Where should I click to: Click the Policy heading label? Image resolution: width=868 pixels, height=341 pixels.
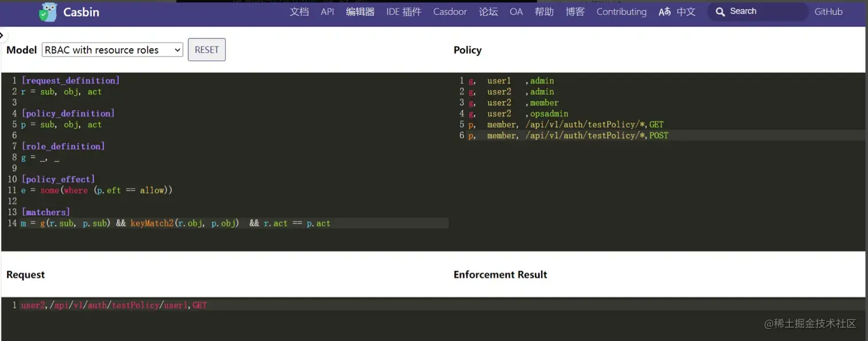pyautogui.click(x=467, y=50)
